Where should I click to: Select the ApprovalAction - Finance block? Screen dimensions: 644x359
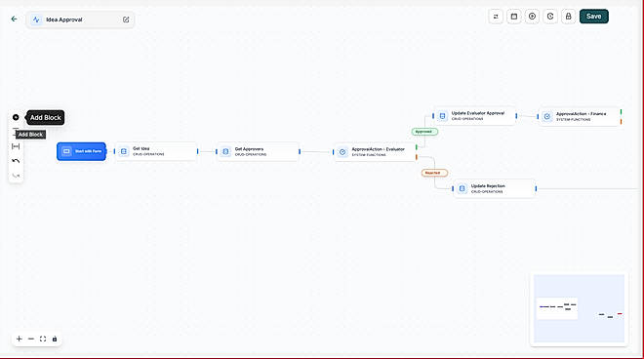[580, 117]
